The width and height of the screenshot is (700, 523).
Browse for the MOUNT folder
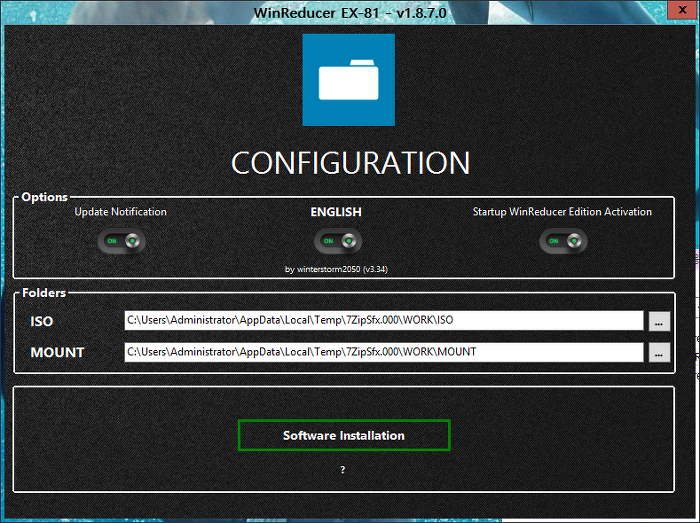pyautogui.click(x=659, y=353)
